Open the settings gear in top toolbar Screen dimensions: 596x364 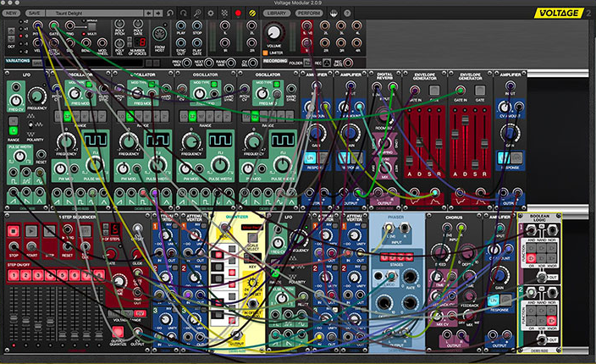211,13
